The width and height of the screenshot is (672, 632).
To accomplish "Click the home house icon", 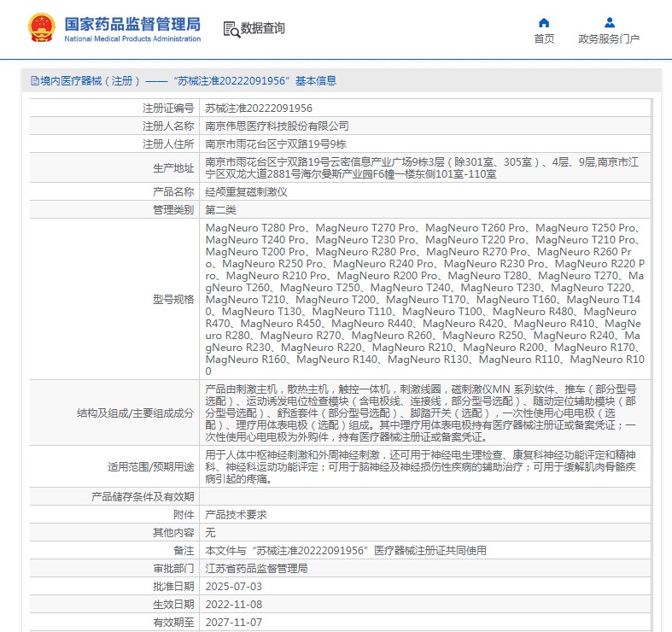I will [x=544, y=22].
